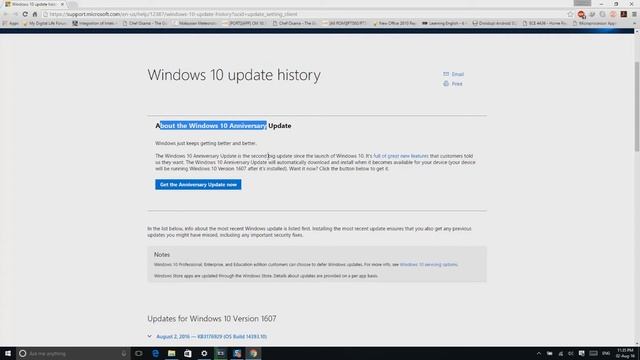Open the Windows Start menu
This screenshot has height=360, width=640.
[x=8, y=353]
